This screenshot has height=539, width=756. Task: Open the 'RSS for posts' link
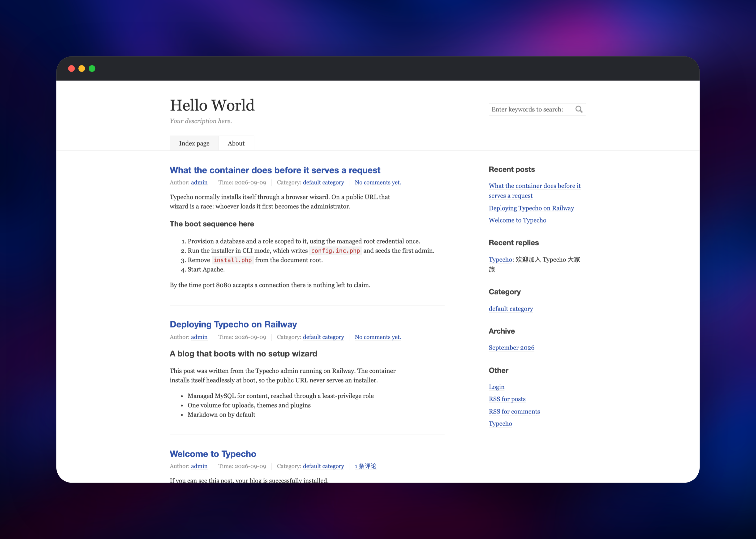pos(507,399)
